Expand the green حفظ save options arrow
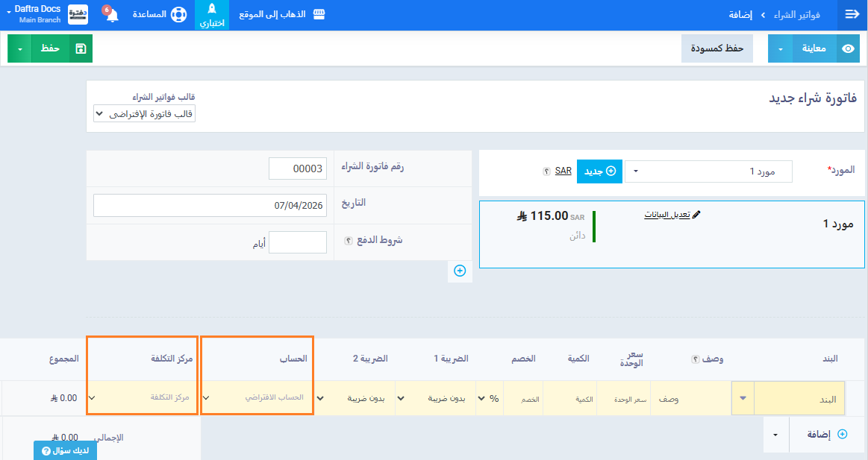 click(19, 48)
